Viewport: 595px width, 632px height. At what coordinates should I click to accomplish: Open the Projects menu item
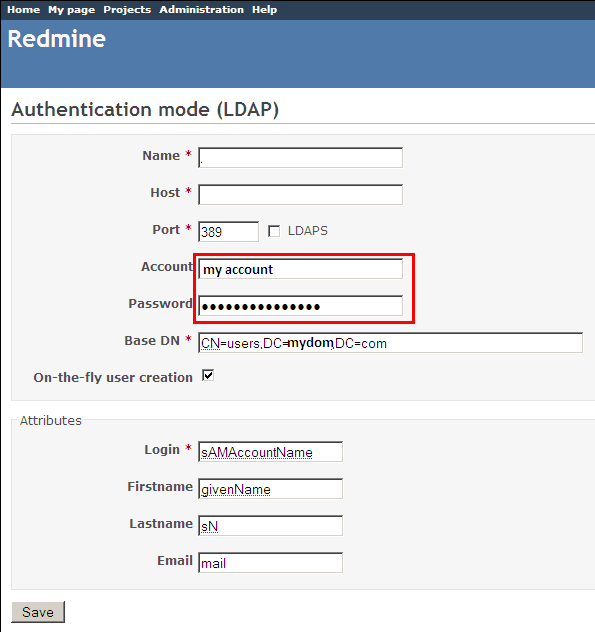127,10
